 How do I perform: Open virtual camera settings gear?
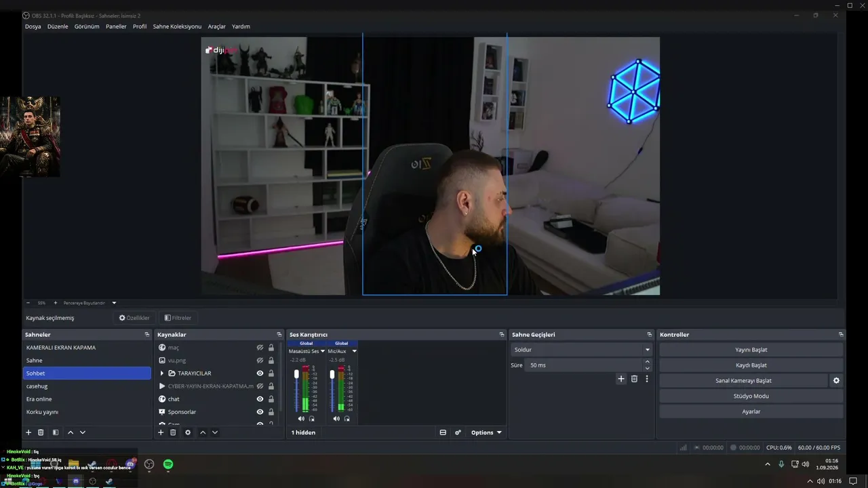coord(836,381)
